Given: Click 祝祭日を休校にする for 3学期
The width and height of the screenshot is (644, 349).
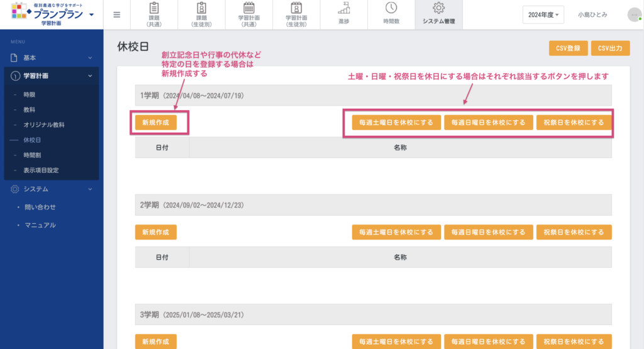Looking at the screenshot, I should click(x=574, y=341).
